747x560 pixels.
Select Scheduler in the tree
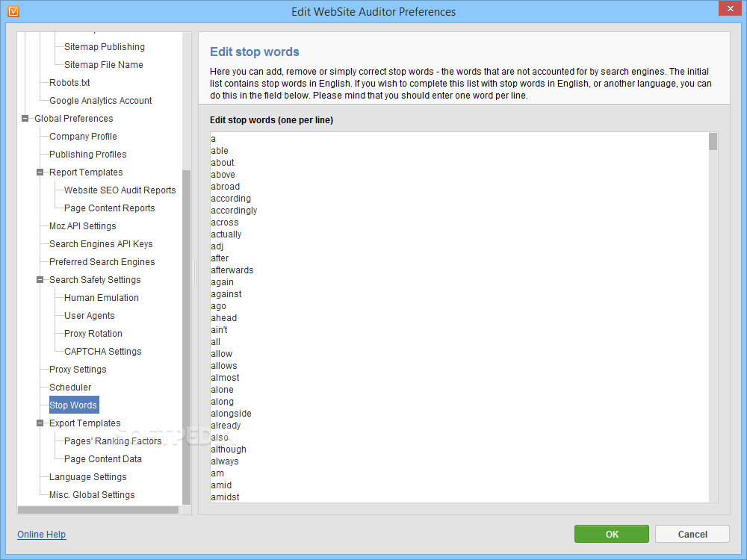pos(70,388)
